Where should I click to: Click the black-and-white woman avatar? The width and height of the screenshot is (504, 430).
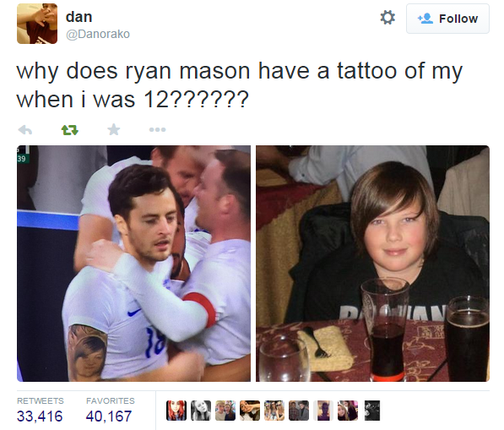[x=201, y=411]
